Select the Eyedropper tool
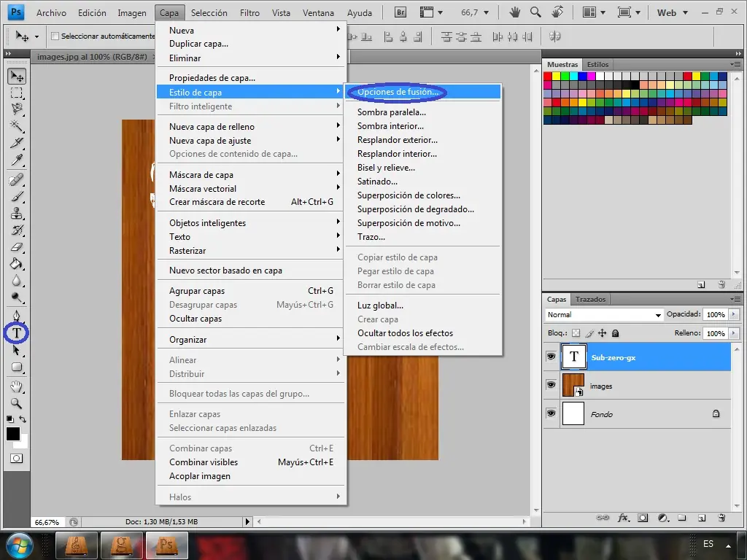747x560 pixels. click(x=17, y=160)
